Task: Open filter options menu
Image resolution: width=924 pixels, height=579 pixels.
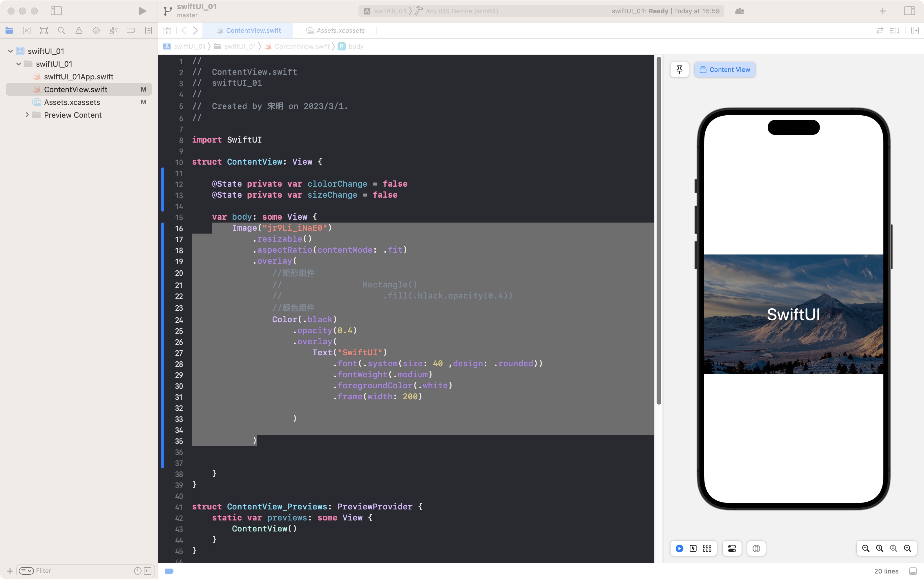Action: coord(26,571)
